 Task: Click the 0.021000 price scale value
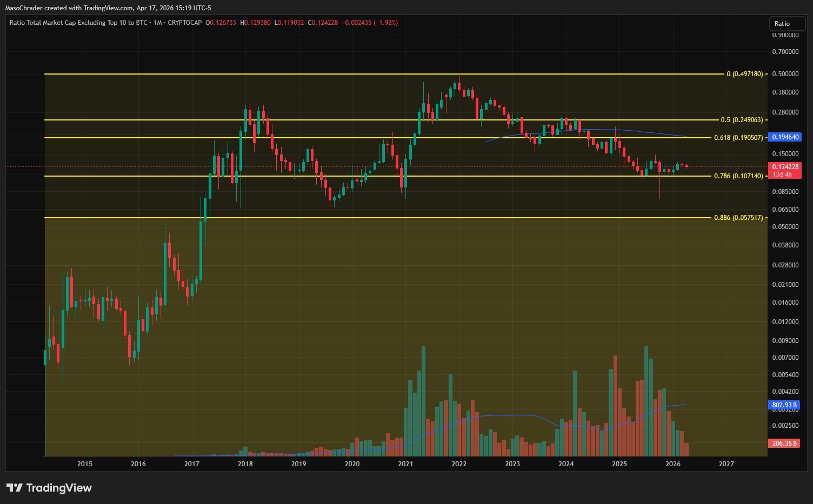point(785,285)
